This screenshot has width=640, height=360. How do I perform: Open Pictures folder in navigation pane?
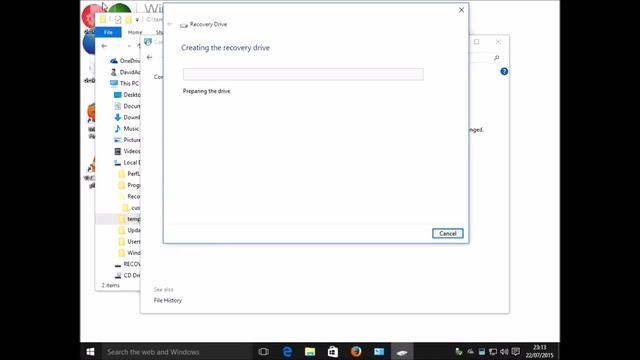click(127, 140)
